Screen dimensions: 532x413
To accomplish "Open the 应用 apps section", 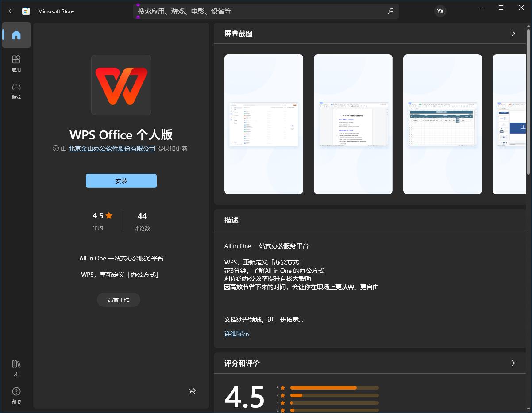I will click(16, 63).
